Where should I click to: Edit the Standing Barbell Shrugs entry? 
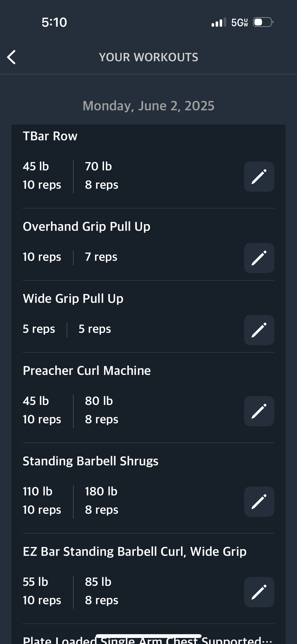(x=259, y=502)
